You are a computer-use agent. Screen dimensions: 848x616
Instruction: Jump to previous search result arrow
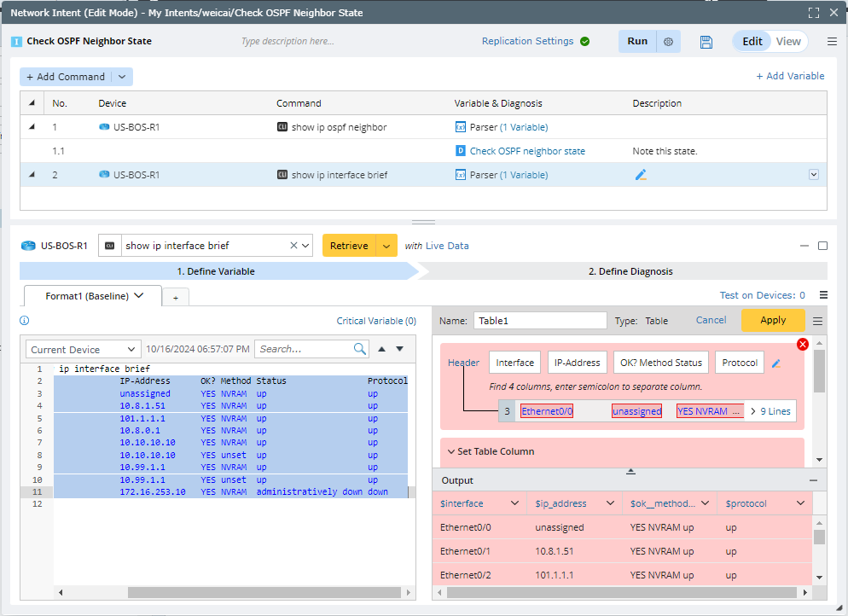[x=382, y=349]
